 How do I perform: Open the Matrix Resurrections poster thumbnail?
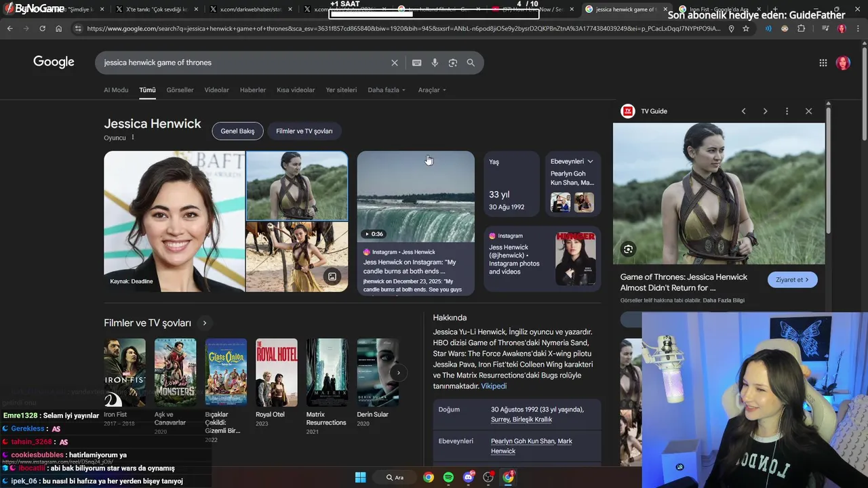[x=327, y=373]
